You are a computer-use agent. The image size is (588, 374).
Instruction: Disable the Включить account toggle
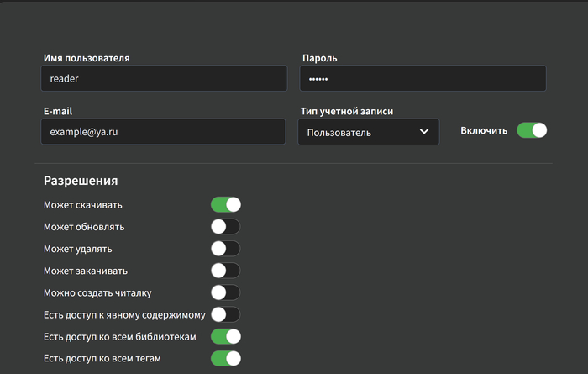pyautogui.click(x=532, y=130)
